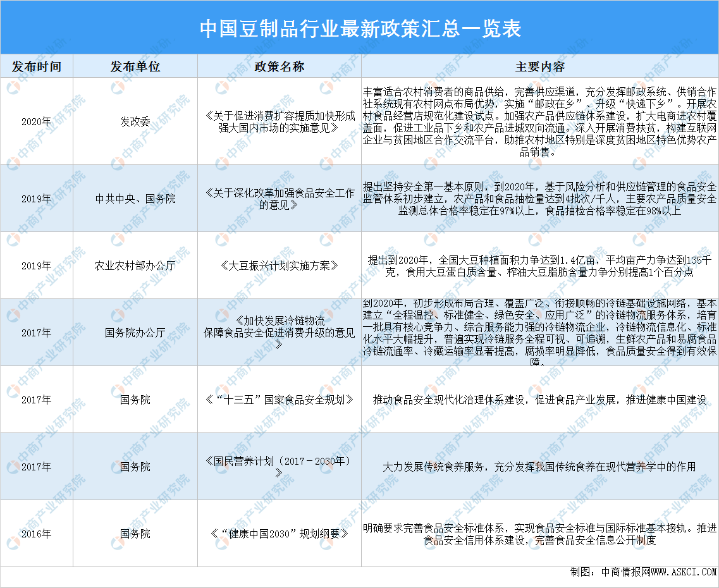The image size is (719, 588).
Task: Click 2019年 in the 农业农村部办公厅 row
Action: (37, 266)
